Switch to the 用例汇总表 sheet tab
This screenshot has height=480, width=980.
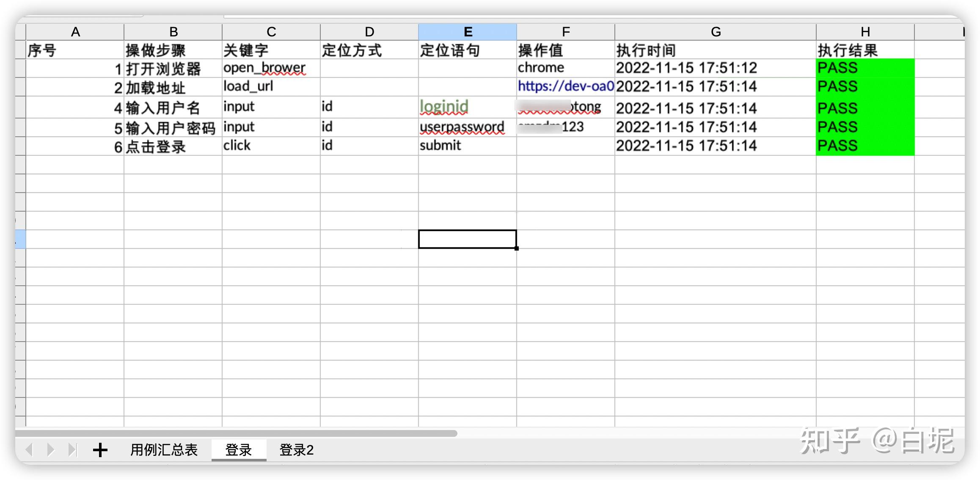[164, 450]
